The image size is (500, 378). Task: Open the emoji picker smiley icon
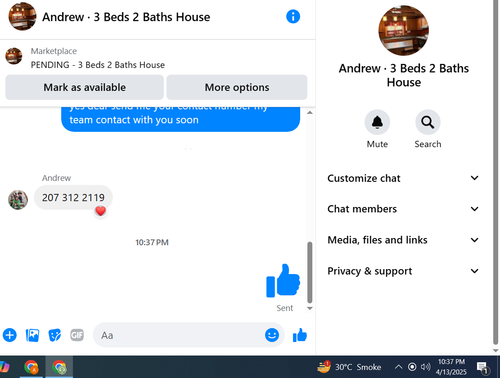pyautogui.click(x=272, y=335)
